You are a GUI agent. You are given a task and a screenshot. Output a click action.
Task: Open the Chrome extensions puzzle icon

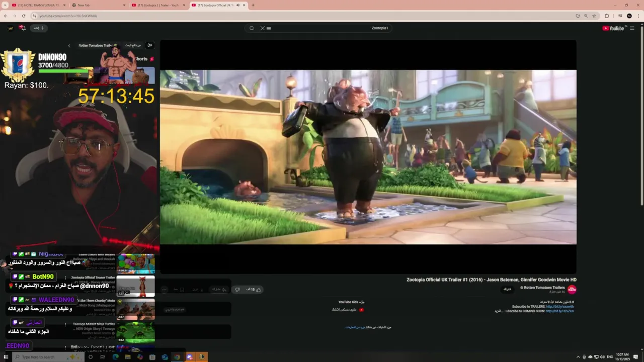606,16
